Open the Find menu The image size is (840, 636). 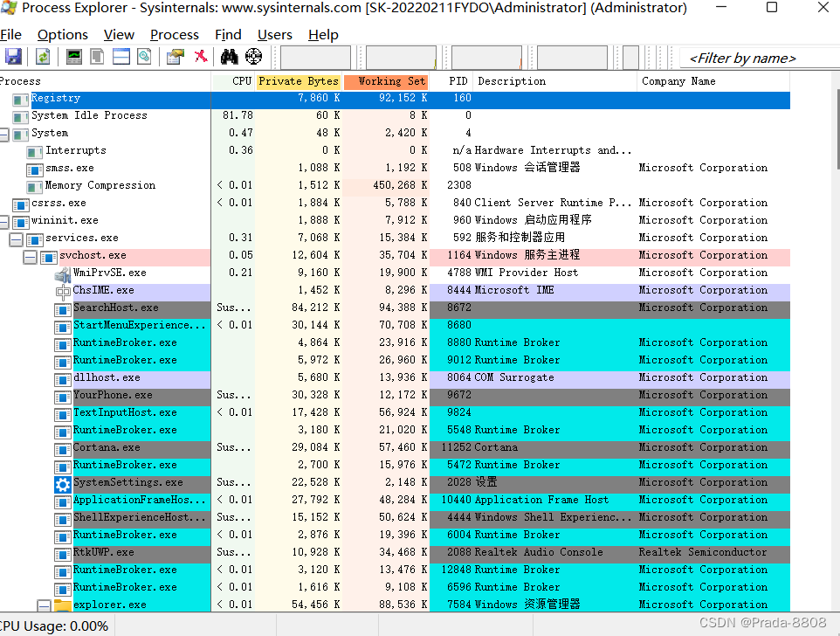[x=228, y=35]
